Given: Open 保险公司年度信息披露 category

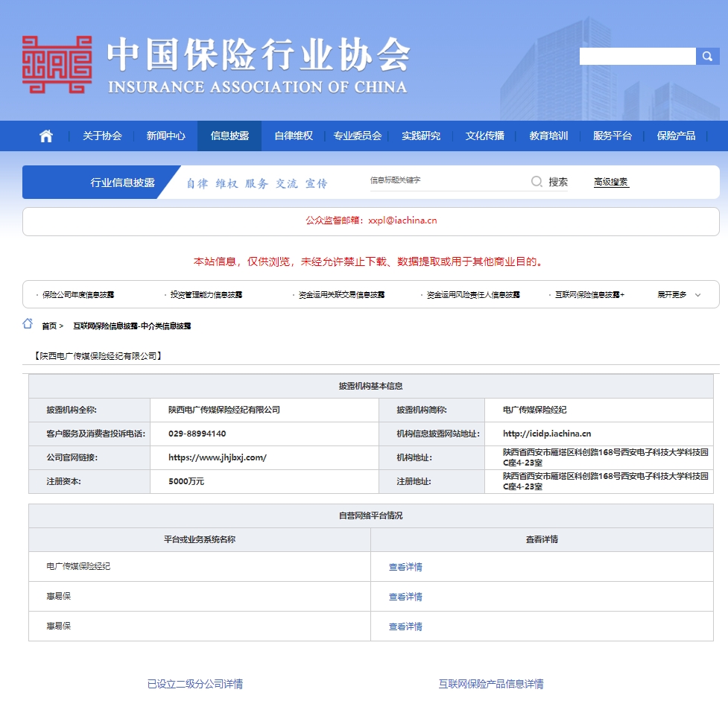Looking at the screenshot, I should (78, 295).
